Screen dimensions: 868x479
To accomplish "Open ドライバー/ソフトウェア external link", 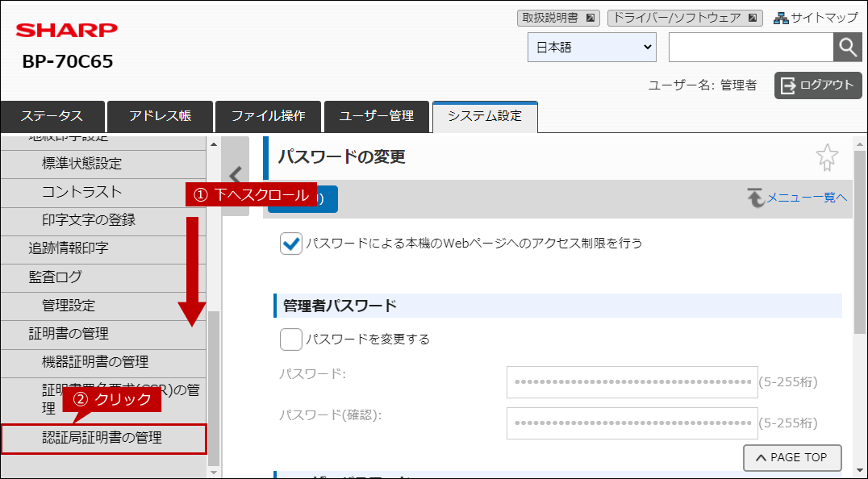I will coord(685,18).
